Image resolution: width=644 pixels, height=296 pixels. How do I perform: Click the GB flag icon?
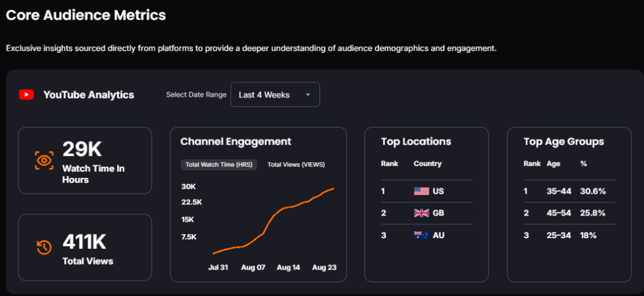click(421, 213)
